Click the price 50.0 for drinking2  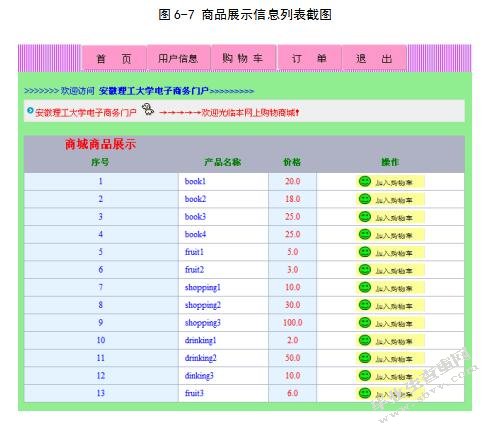(x=293, y=358)
